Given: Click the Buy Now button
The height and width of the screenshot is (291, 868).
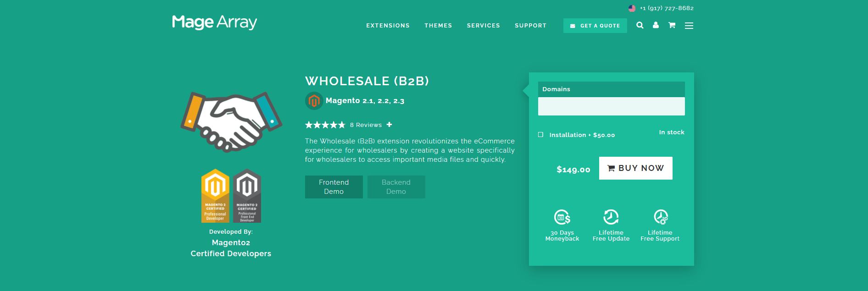Looking at the screenshot, I should (x=635, y=168).
